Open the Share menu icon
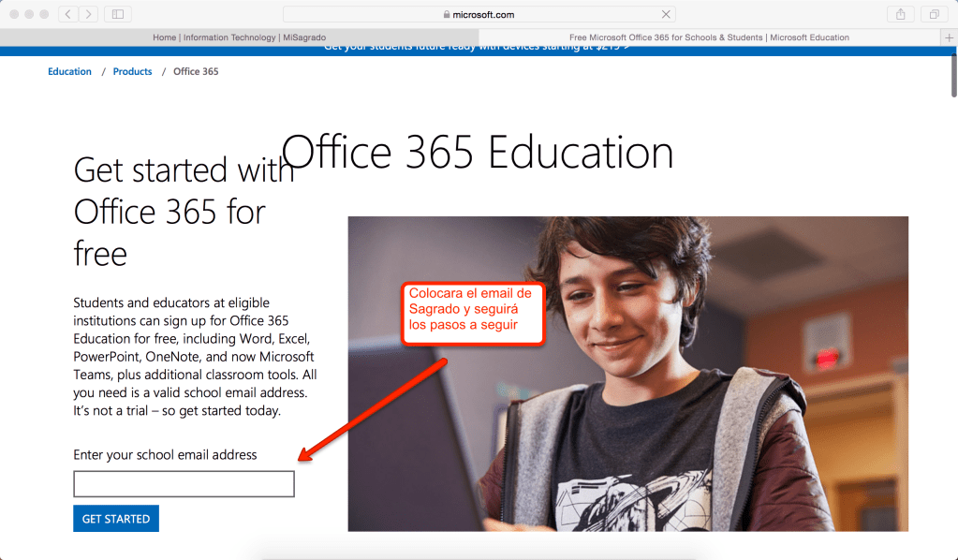Screen dimensions: 958x560 point(900,14)
